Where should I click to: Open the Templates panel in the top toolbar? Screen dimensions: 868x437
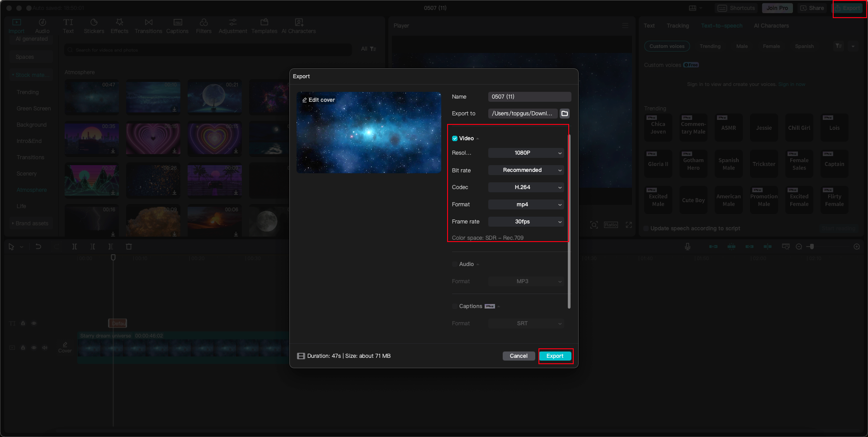pos(264,26)
